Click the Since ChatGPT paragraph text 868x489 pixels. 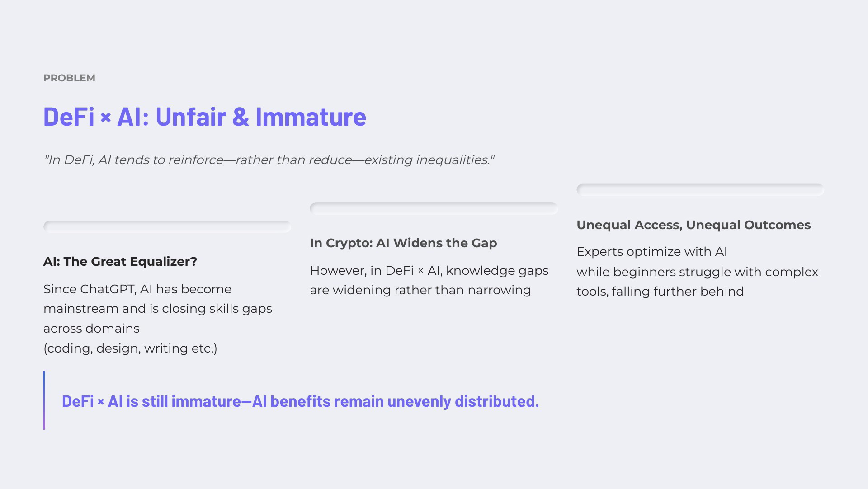(158, 319)
